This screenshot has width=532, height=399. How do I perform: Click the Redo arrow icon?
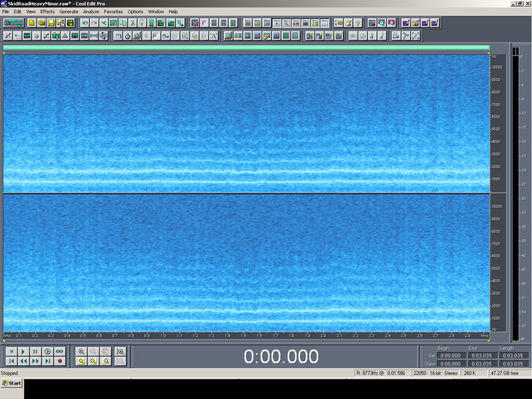pos(94,23)
